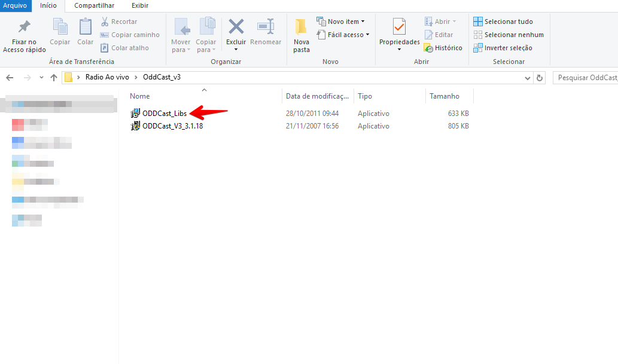Open the Abrir dropdown in ribbon
The height and width of the screenshot is (364, 618).
point(440,22)
